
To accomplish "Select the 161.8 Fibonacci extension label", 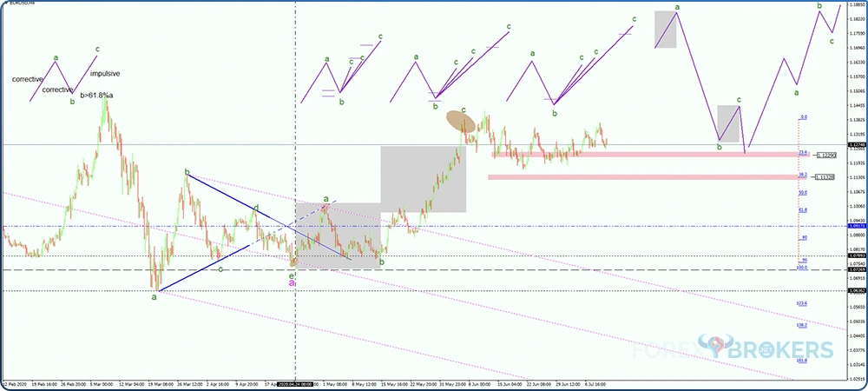I will pyautogui.click(x=803, y=361).
